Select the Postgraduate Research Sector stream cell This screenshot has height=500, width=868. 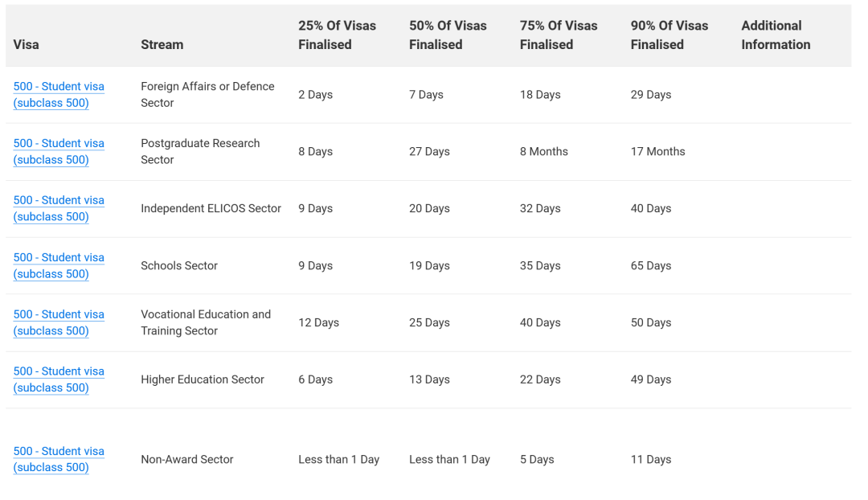[x=200, y=152]
